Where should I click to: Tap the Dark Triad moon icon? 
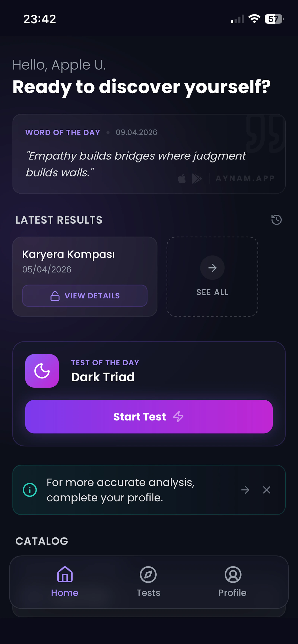42,371
